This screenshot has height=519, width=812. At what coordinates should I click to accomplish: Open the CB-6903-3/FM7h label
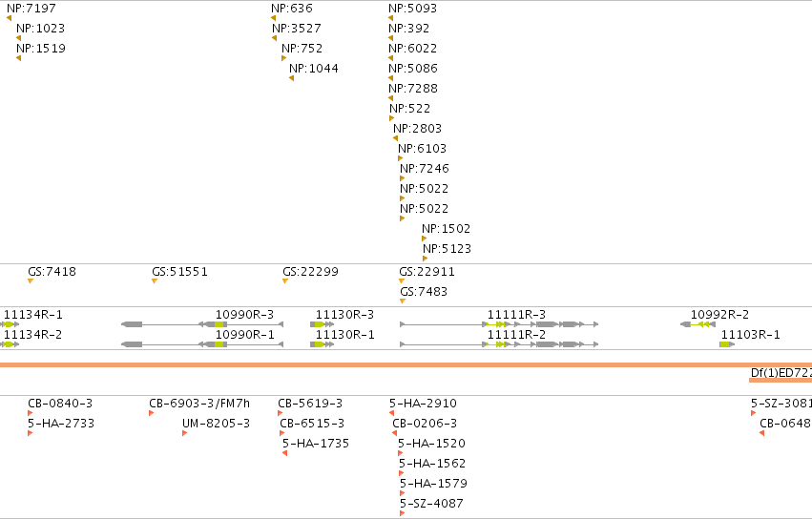pyautogui.click(x=199, y=404)
